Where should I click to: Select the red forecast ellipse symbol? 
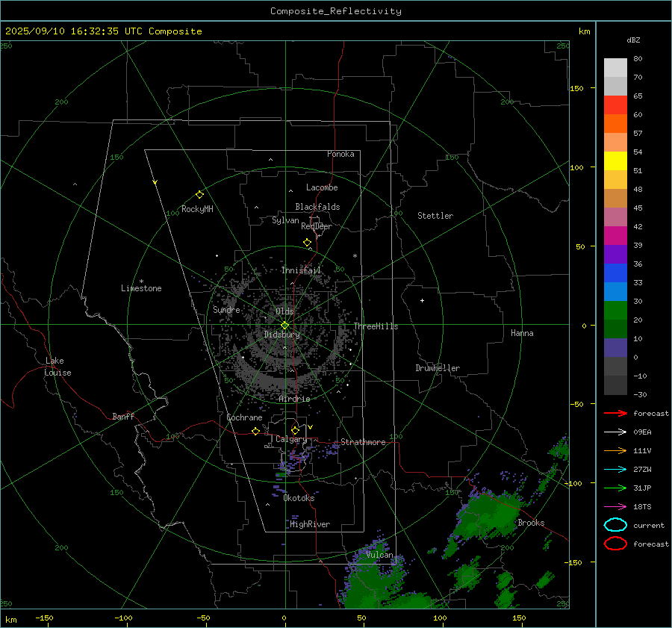[615, 544]
